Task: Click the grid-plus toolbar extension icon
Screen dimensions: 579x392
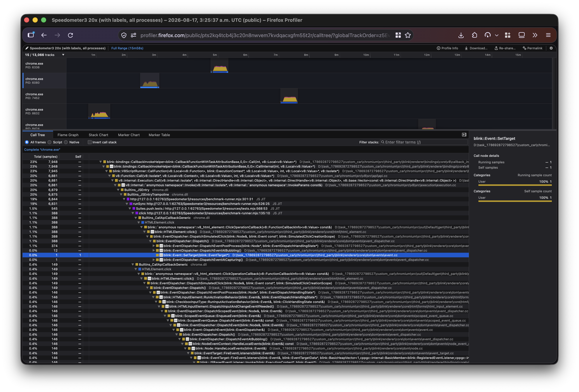Action: point(507,35)
